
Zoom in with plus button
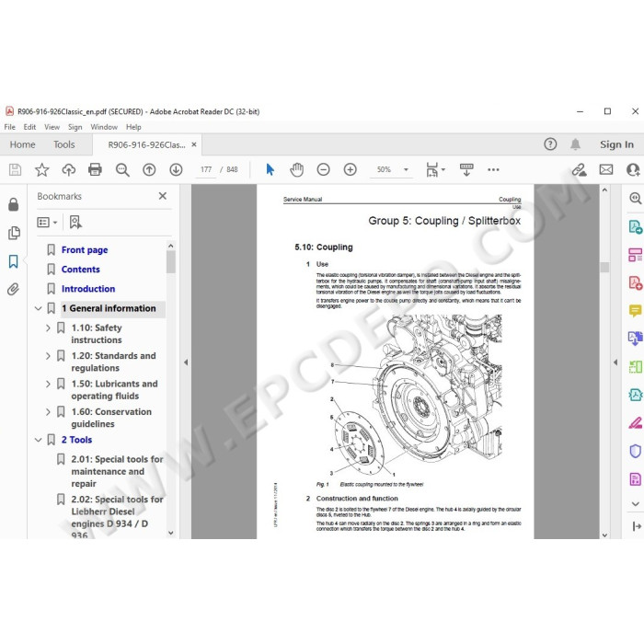coord(350,169)
